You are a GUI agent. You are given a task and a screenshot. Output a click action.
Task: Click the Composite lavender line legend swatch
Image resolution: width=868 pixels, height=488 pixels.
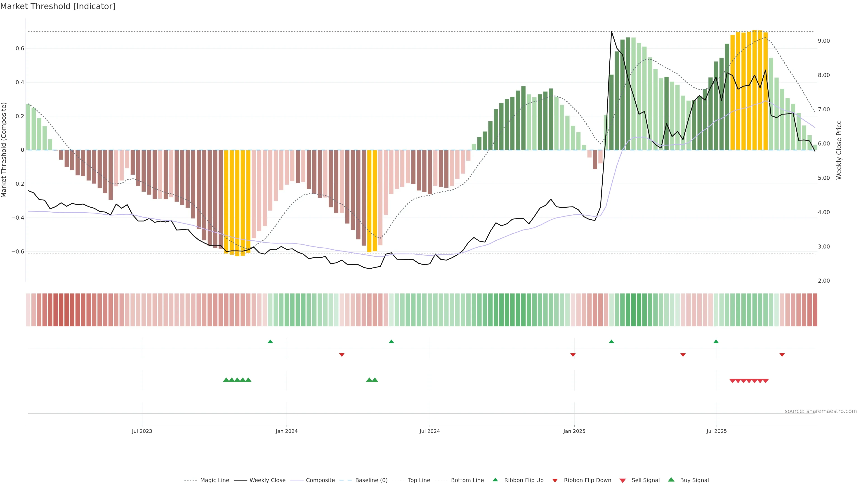tap(297, 480)
